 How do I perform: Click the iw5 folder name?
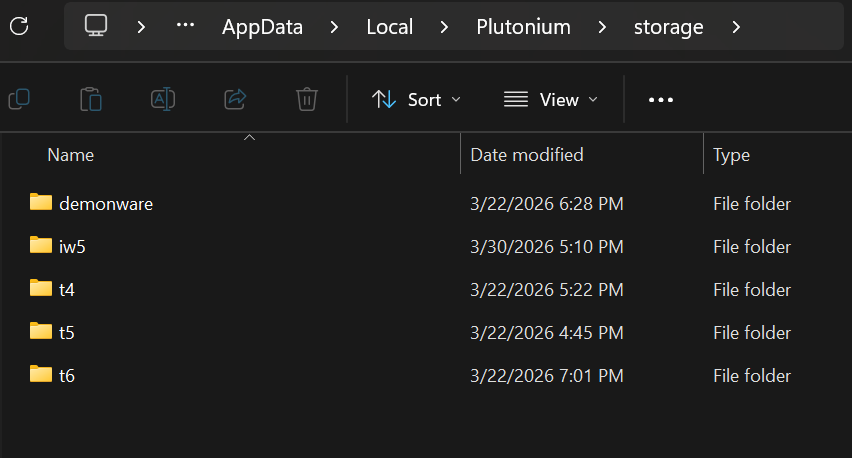pos(72,247)
